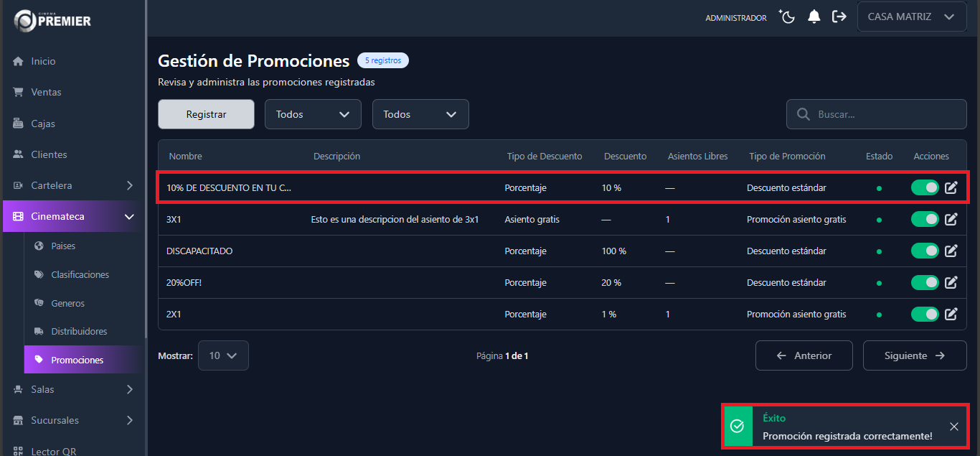The height and width of the screenshot is (456, 980).
Task: Go to Ventas in the sidebar
Action: (x=46, y=92)
